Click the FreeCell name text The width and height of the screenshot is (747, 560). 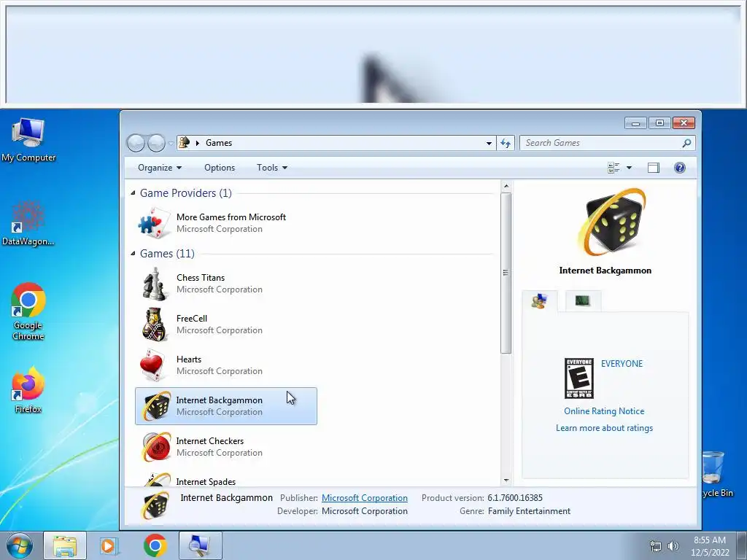tap(192, 319)
